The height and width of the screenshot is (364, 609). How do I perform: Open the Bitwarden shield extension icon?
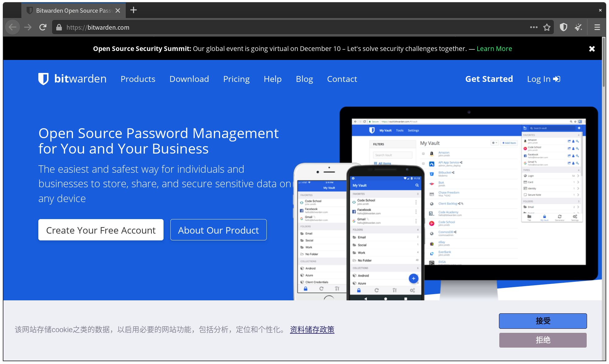point(563,28)
